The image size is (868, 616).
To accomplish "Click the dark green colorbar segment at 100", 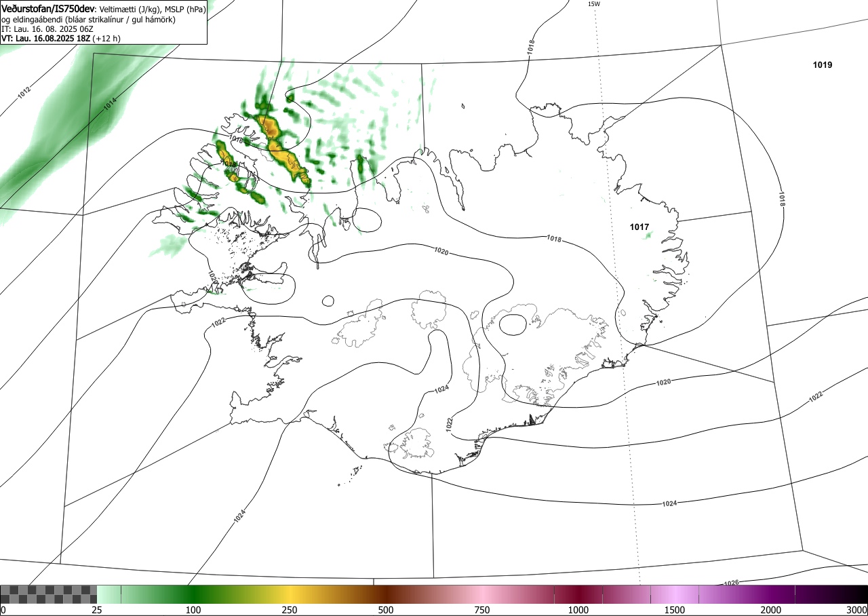I will [193, 594].
